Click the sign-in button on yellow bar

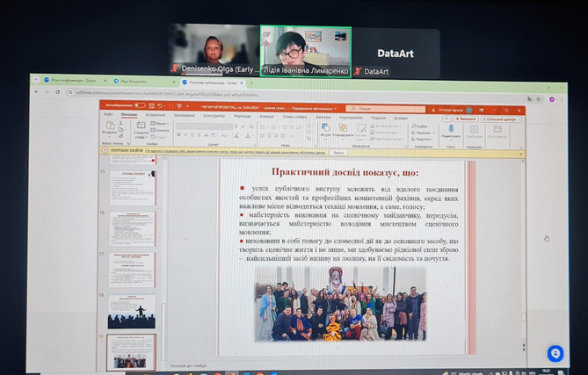coord(338,153)
